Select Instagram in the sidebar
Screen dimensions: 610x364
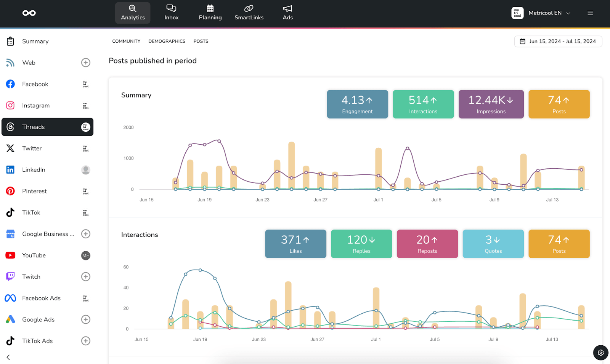(x=36, y=105)
